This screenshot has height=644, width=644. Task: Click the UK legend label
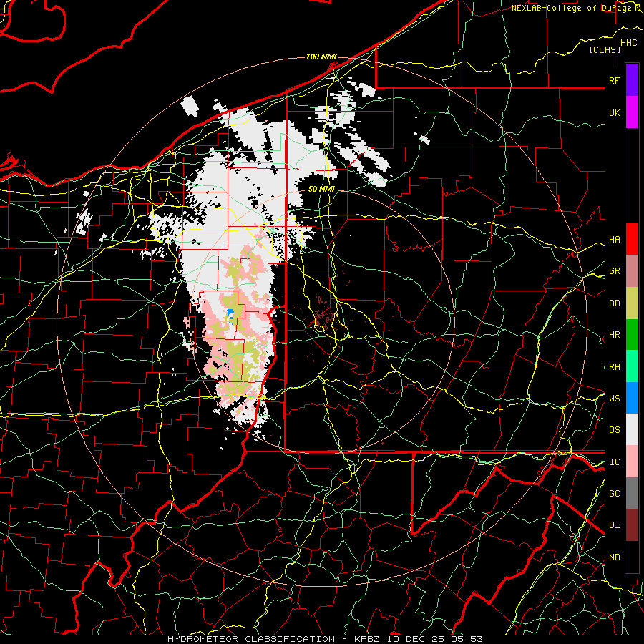[615, 112]
